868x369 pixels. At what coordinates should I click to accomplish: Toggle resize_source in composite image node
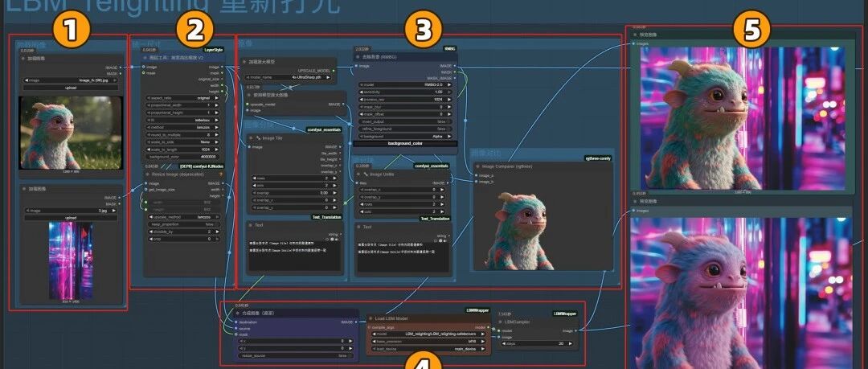point(295,355)
